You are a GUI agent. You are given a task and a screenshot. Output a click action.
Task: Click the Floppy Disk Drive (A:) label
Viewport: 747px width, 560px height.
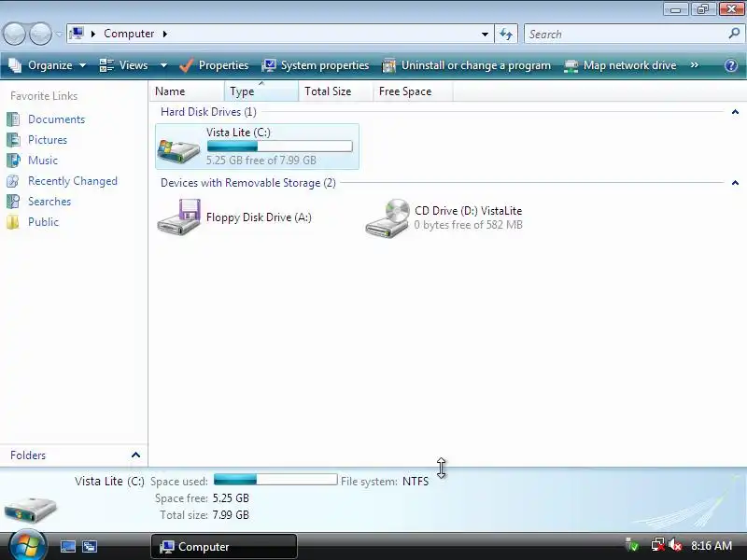coord(259,217)
